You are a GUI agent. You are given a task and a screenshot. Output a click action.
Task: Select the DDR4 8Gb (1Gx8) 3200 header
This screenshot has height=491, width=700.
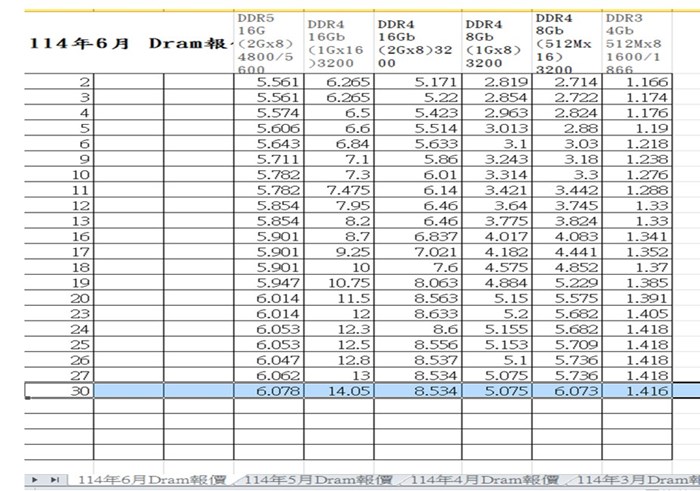coord(496,44)
